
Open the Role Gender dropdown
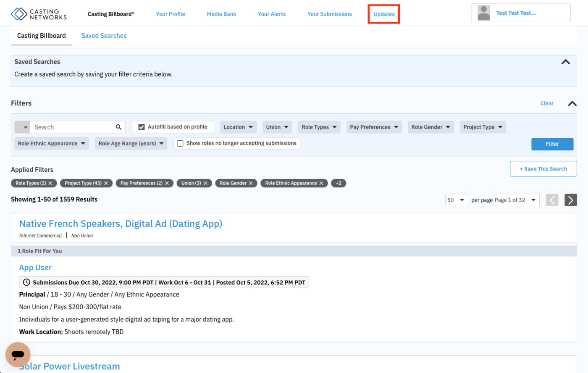(431, 127)
